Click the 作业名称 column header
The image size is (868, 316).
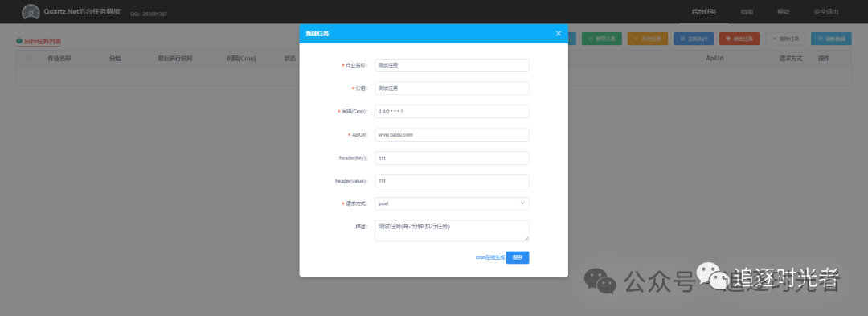click(59, 58)
